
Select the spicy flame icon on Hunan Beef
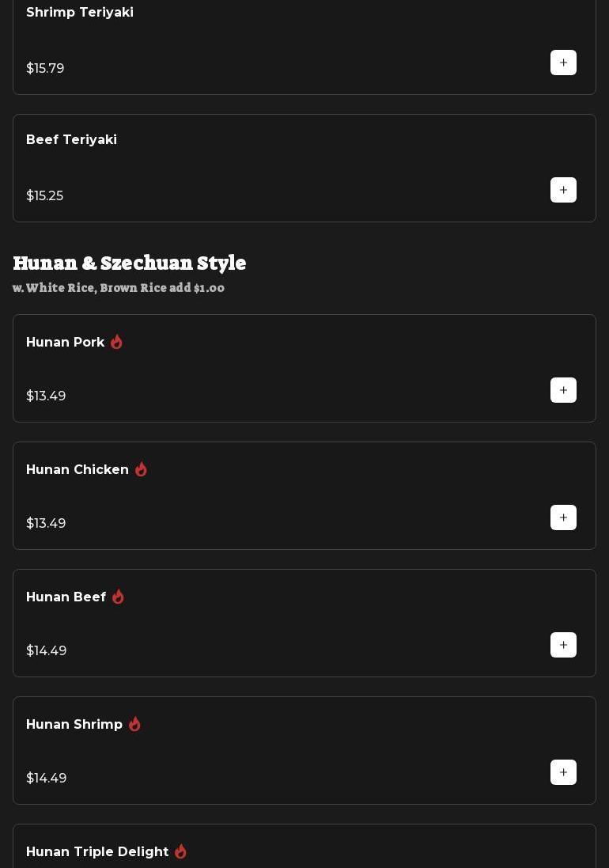(118, 597)
